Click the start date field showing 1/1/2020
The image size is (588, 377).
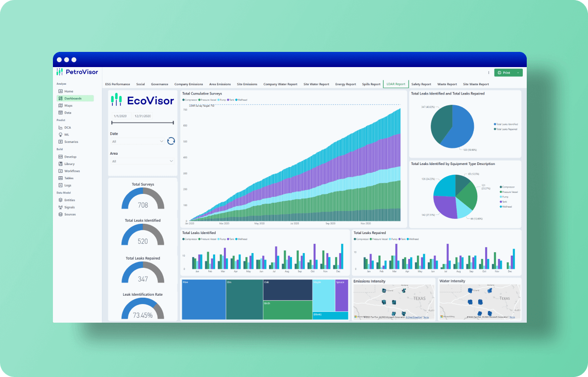tap(121, 116)
